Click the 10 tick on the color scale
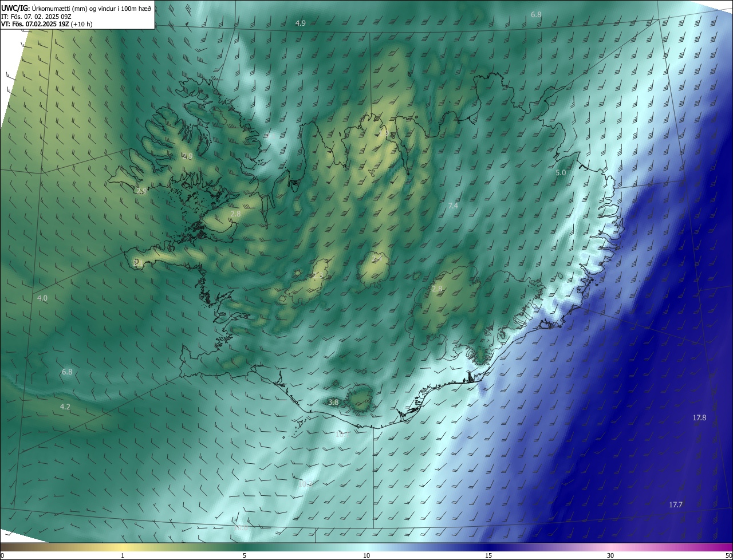This screenshot has height=560, width=733. [366, 555]
